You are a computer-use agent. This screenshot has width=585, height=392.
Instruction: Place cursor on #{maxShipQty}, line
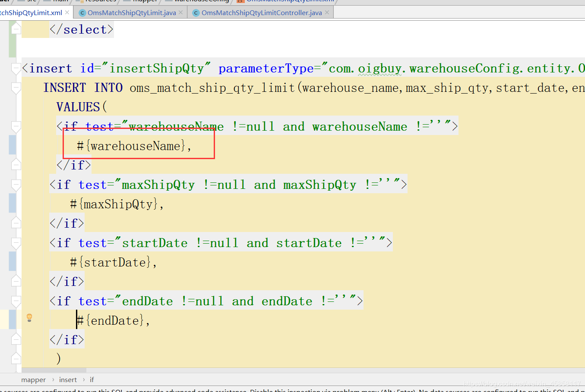pos(117,204)
